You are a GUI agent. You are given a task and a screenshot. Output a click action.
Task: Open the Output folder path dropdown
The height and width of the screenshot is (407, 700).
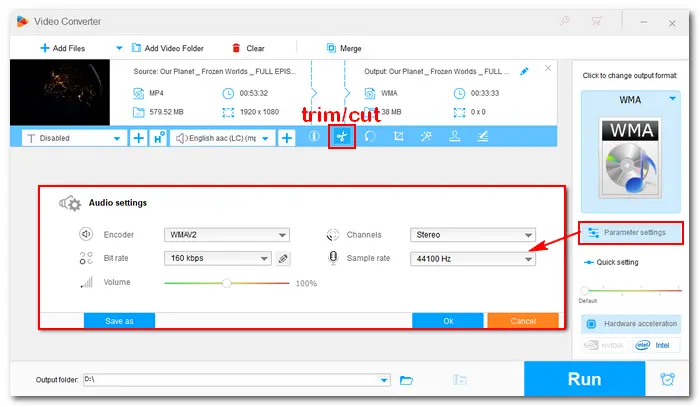[x=383, y=380]
